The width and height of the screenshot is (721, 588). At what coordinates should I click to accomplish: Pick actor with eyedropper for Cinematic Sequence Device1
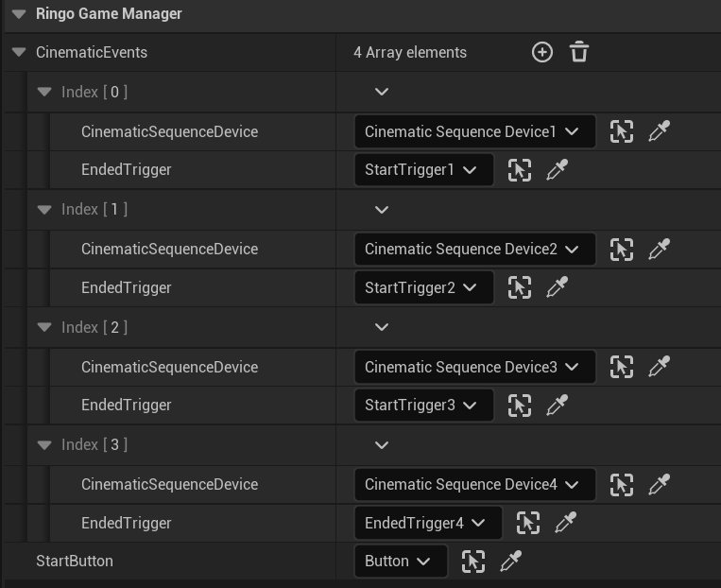point(659,131)
